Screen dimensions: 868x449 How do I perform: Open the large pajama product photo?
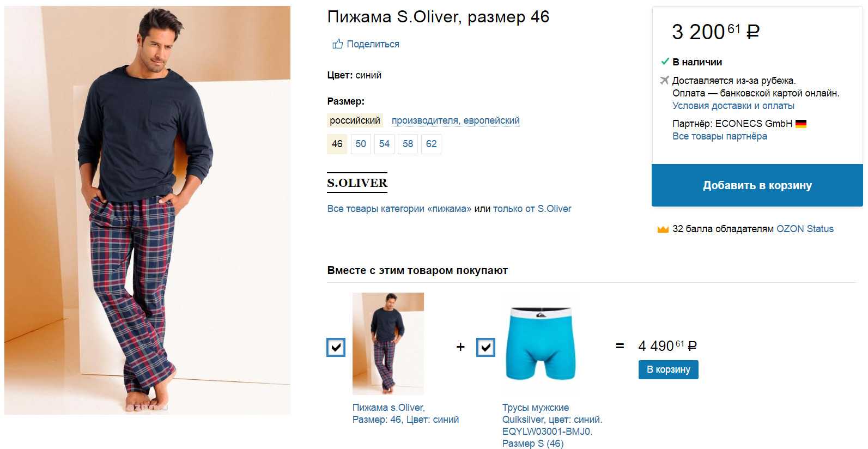(x=147, y=210)
